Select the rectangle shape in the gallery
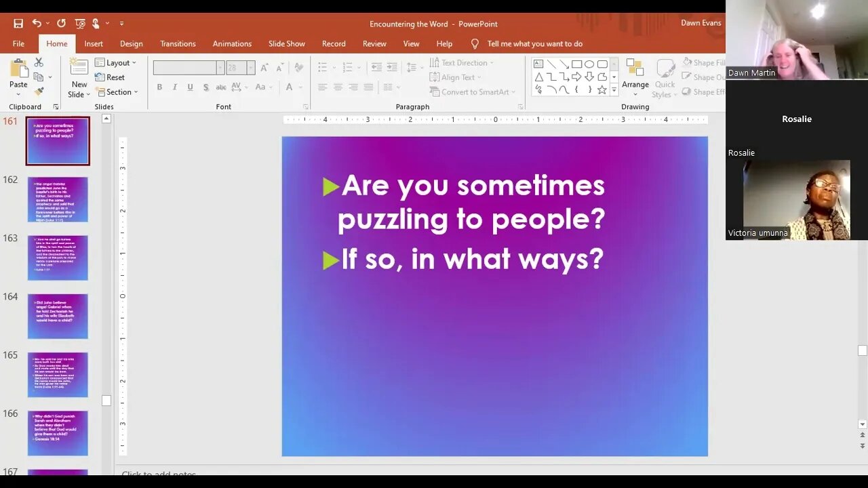This screenshot has height=488, width=868. click(x=576, y=64)
